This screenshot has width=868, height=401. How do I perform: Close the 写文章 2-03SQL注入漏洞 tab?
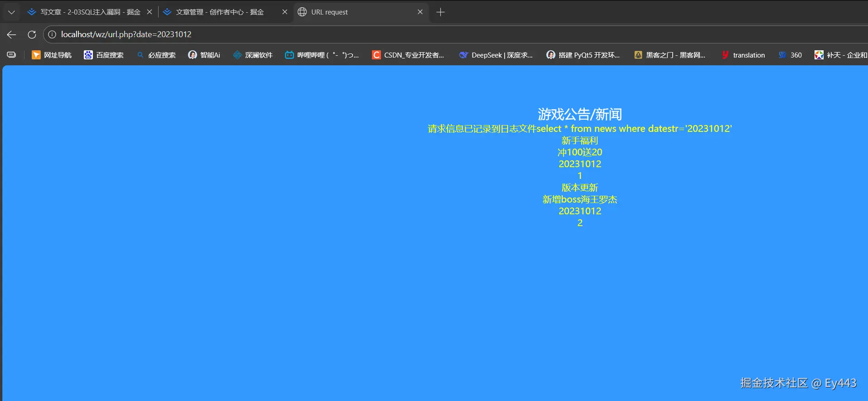[x=149, y=12]
